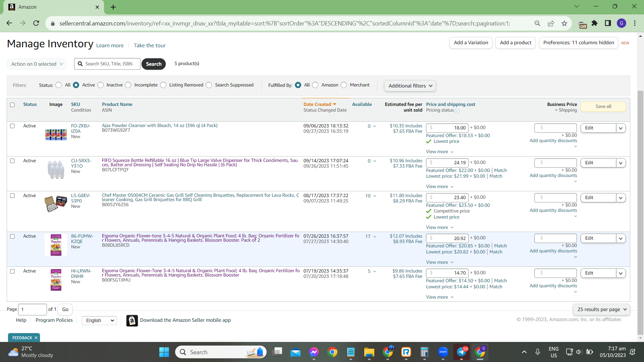The width and height of the screenshot is (644, 362).
Task: Sort by SKU column header
Action: 75,105
